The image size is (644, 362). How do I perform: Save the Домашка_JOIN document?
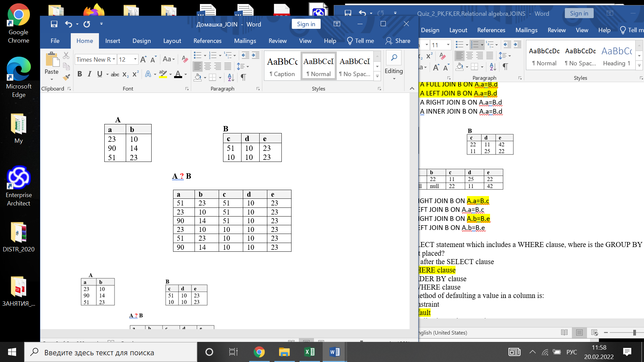(54, 24)
